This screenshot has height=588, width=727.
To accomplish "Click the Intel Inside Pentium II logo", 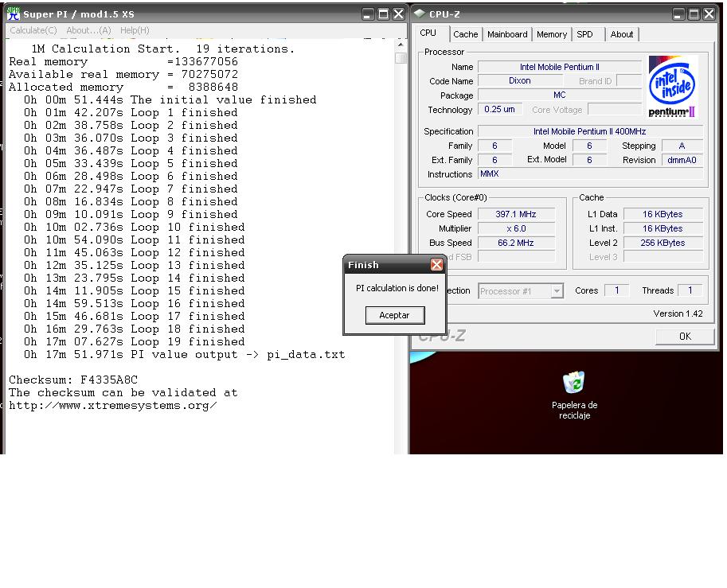I will coord(672,87).
